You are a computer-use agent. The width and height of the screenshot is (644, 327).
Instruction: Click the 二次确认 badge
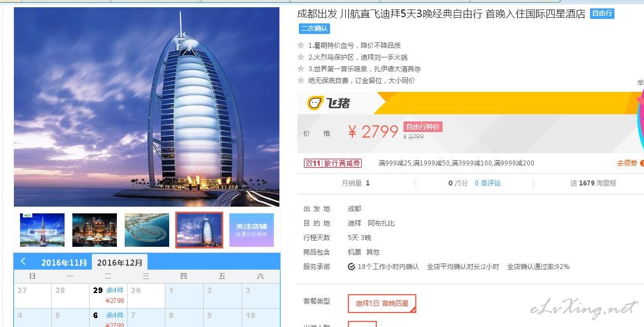pyautogui.click(x=314, y=28)
